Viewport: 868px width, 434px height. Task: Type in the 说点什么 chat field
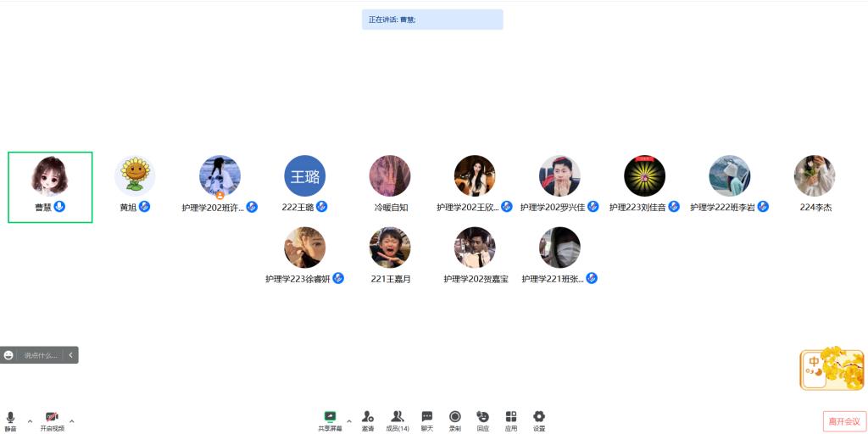[41, 355]
